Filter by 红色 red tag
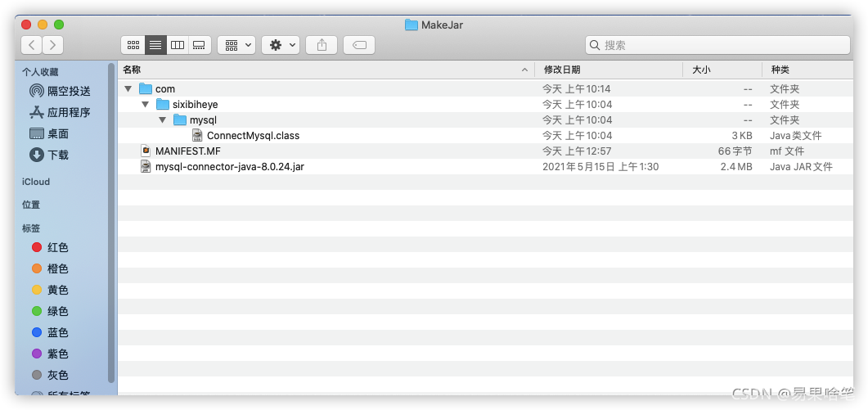The image size is (868, 410). pos(50,247)
